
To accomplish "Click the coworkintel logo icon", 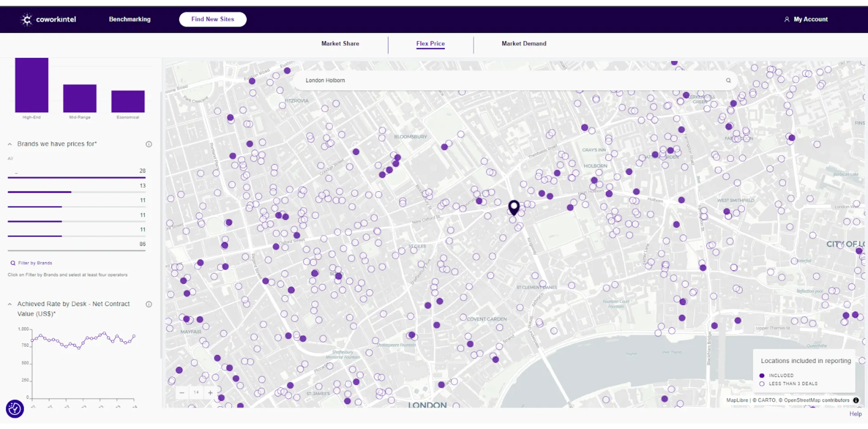I will click(26, 19).
